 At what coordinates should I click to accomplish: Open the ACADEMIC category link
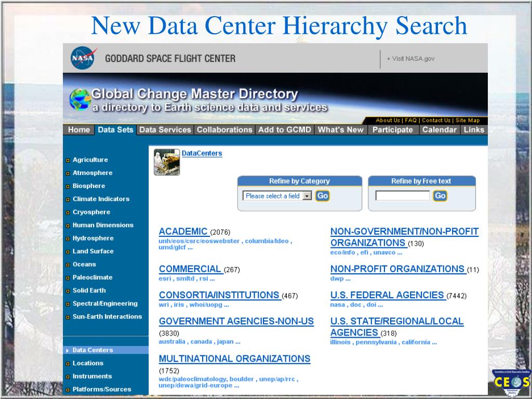[x=183, y=231]
